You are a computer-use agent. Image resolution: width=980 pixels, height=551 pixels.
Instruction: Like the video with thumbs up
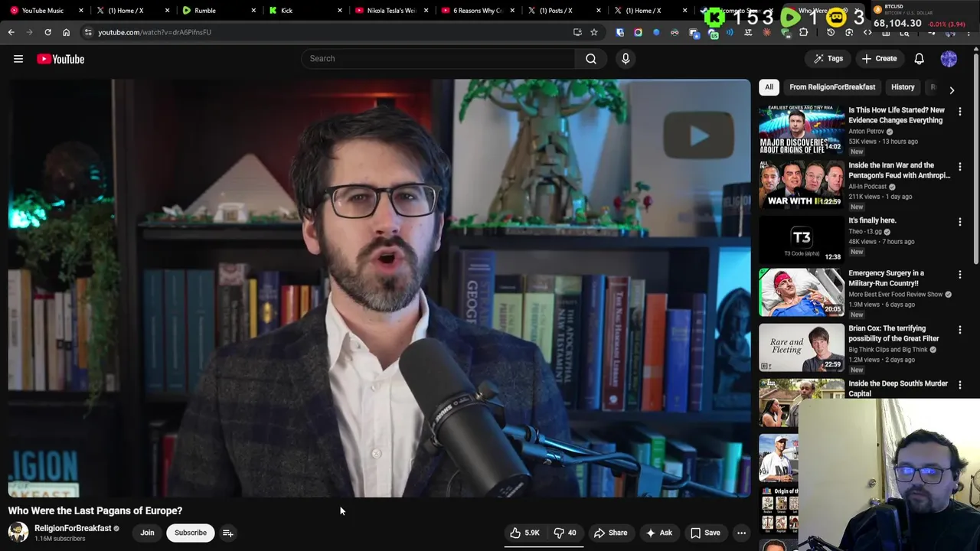pyautogui.click(x=525, y=533)
